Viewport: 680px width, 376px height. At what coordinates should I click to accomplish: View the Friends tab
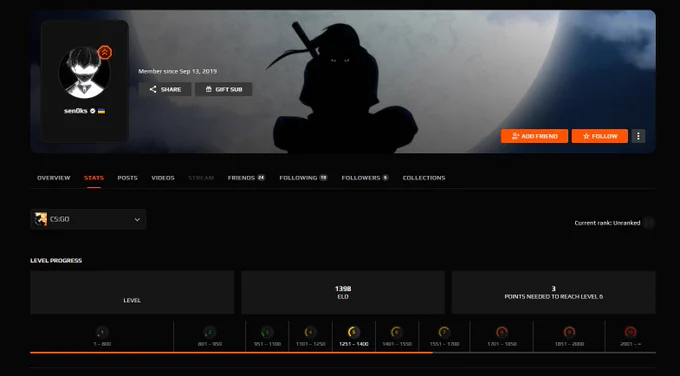point(246,178)
